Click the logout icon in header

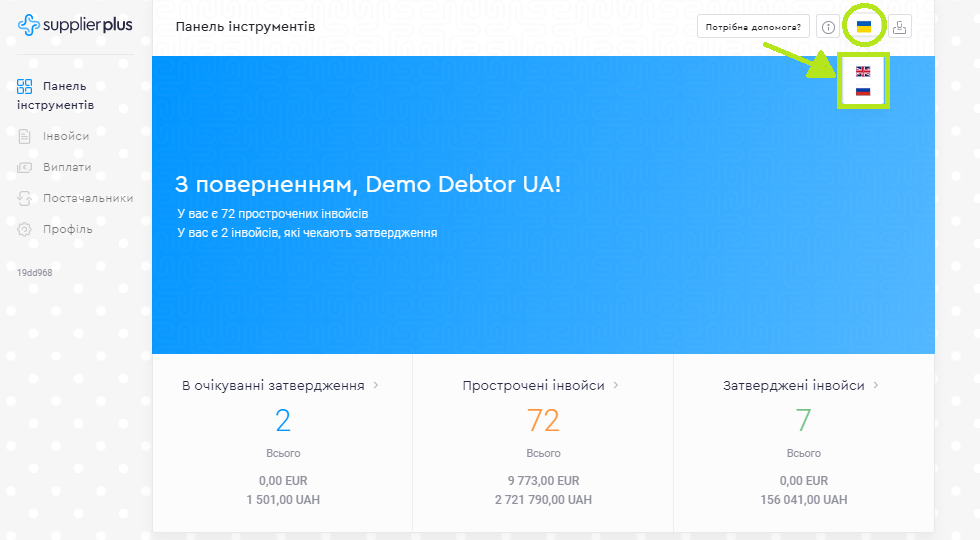899,27
